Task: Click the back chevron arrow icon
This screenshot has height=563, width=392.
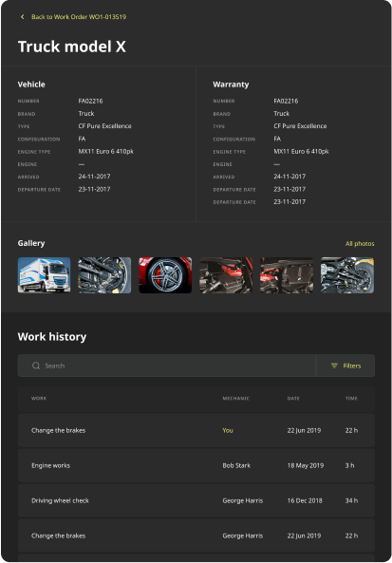Action: [x=22, y=17]
